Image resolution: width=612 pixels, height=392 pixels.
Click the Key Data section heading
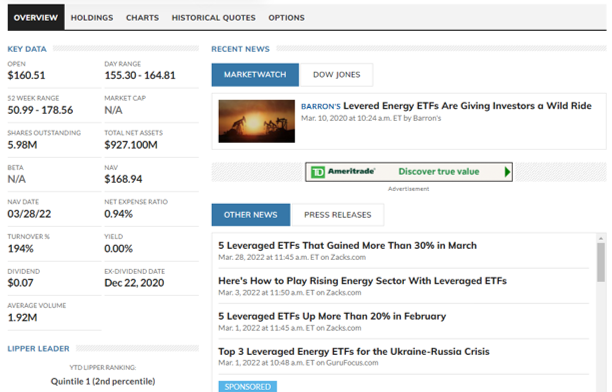(x=27, y=49)
